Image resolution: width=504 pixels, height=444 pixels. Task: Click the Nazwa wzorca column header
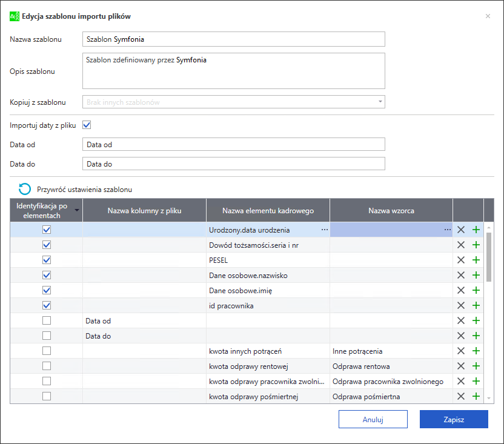391,211
